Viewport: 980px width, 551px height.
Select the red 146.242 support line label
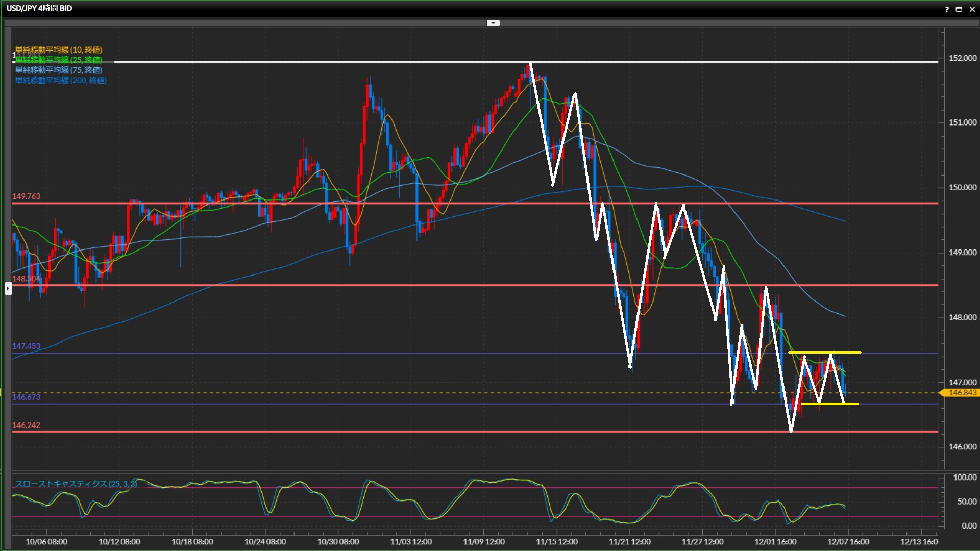[26, 425]
